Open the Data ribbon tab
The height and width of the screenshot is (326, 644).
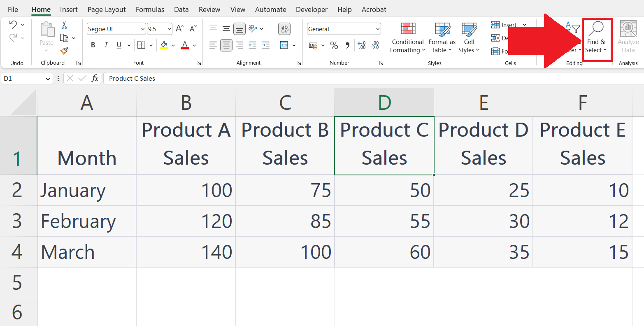tap(181, 9)
